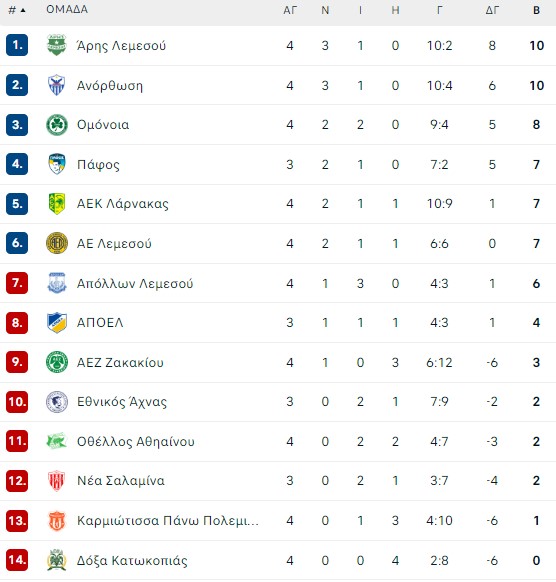Click the blue rank badge number 1
Image resolution: width=556 pixels, height=582 pixels.
(17, 45)
